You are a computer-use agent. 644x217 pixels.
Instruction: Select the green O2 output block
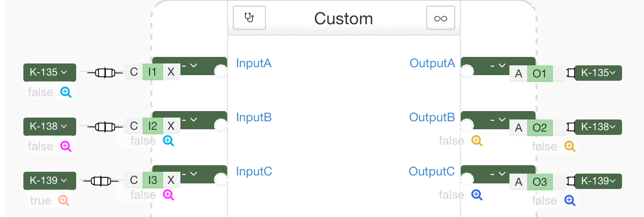click(540, 128)
